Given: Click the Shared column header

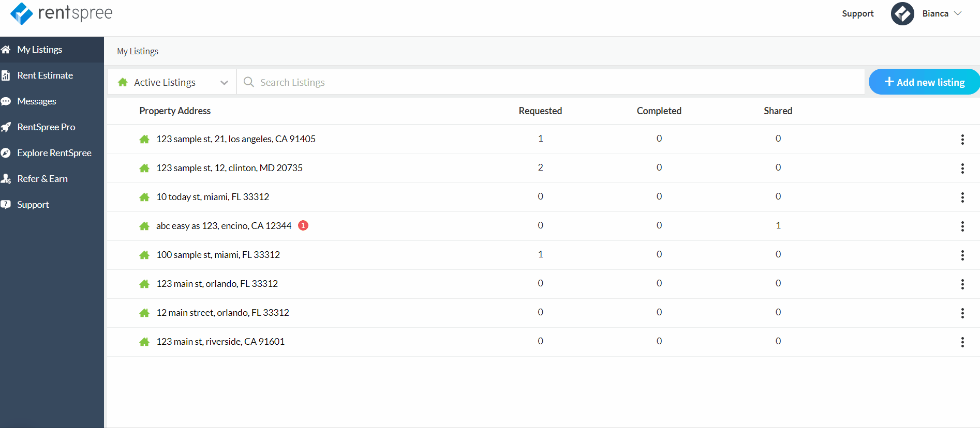Looking at the screenshot, I should coord(778,111).
